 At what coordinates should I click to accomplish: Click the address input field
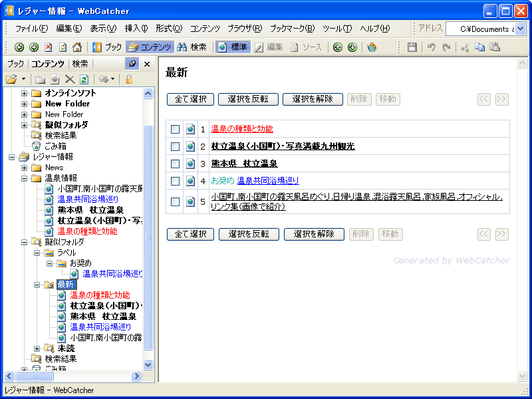coord(481,29)
